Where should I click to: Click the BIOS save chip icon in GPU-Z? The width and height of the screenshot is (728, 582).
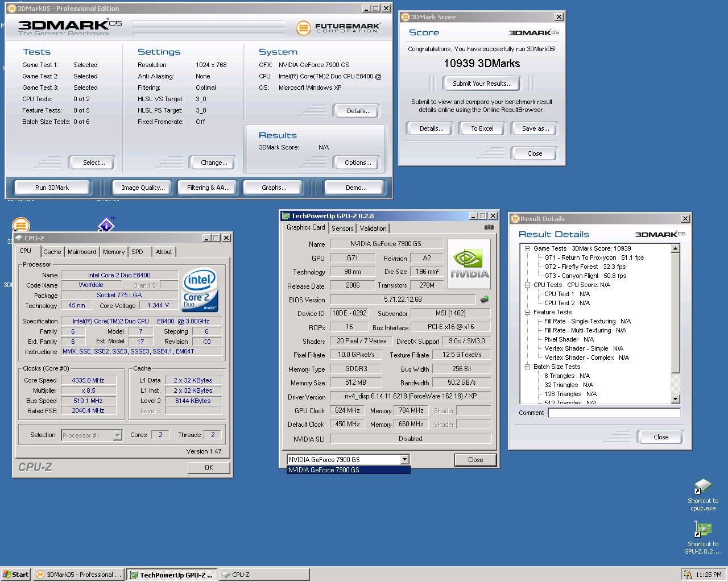(485, 300)
